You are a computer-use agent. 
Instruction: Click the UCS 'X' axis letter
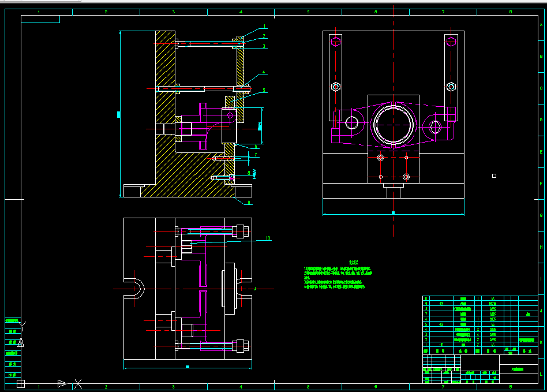[x=78, y=384]
